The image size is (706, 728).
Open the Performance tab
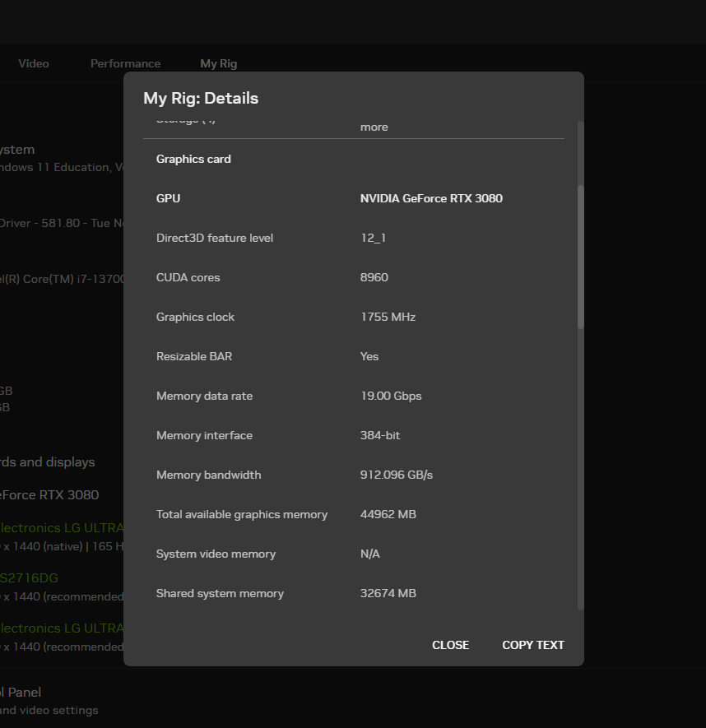click(x=125, y=63)
